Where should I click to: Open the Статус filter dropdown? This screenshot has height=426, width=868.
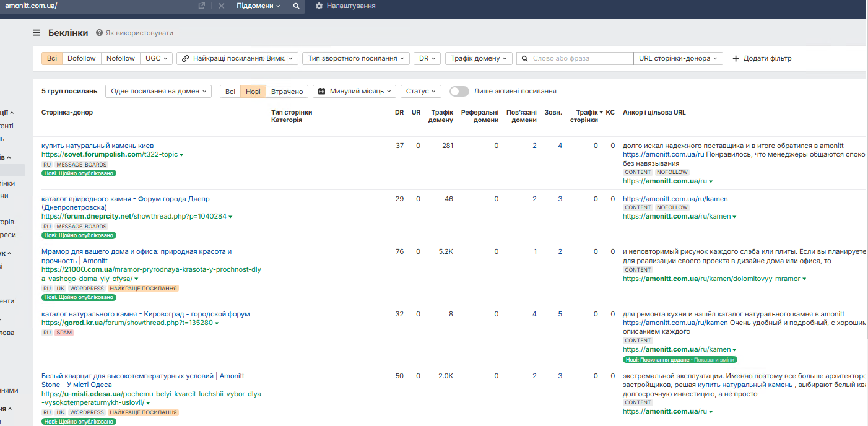click(x=420, y=91)
